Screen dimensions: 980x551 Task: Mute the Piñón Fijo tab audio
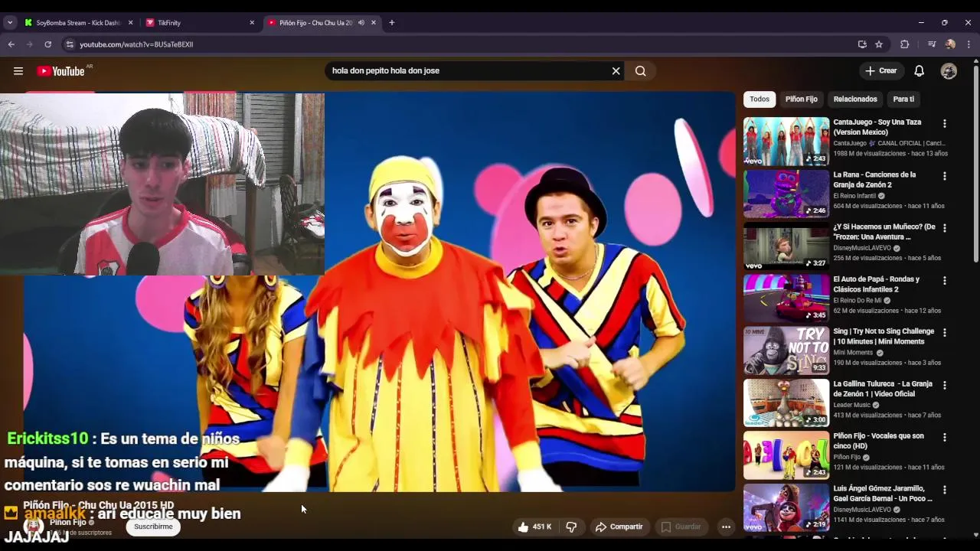[361, 23]
